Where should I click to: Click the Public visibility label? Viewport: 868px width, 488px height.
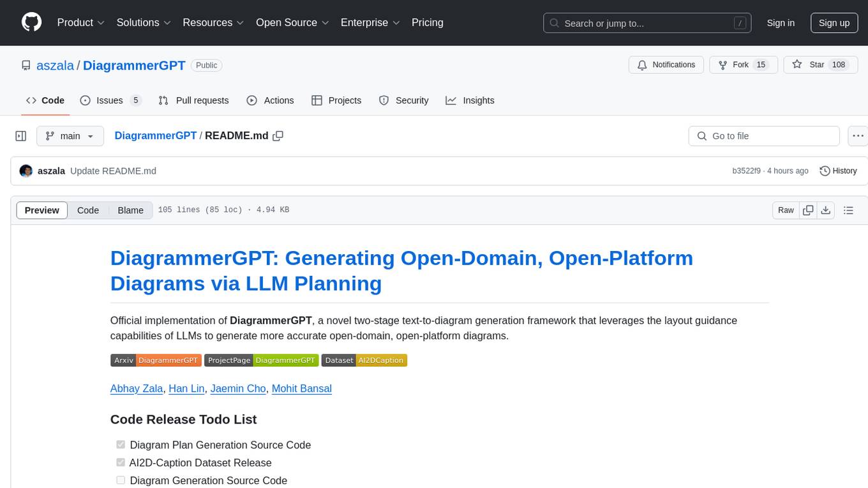coord(206,65)
